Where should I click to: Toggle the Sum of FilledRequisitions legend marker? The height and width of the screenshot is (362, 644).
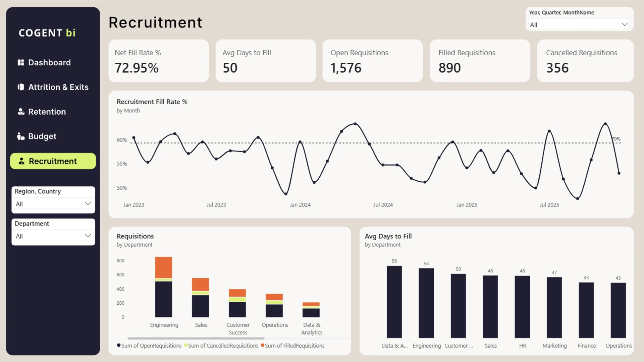(262, 345)
